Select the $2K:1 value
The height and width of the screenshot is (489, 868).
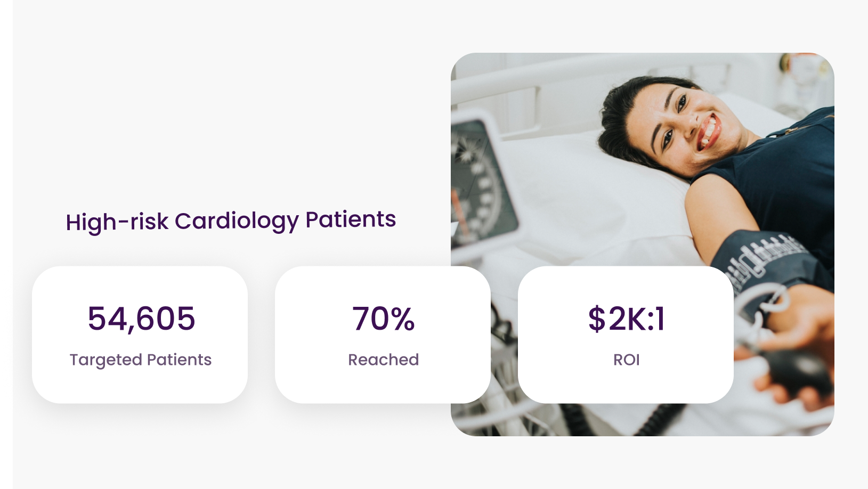[626, 319]
